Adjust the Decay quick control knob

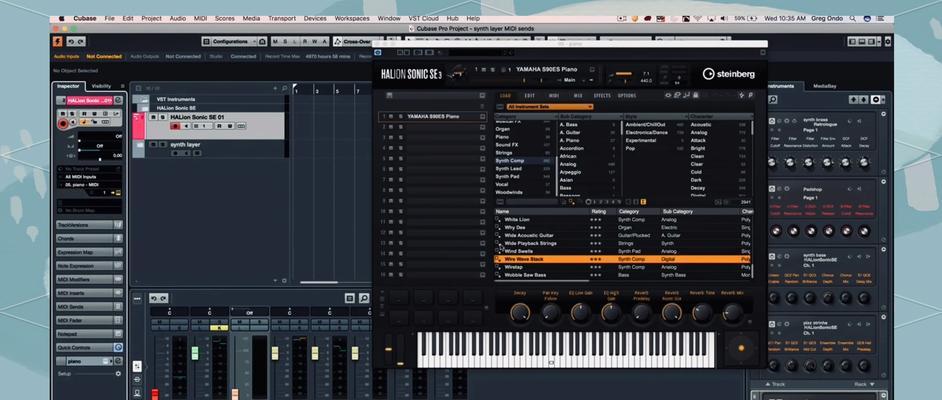click(520, 312)
